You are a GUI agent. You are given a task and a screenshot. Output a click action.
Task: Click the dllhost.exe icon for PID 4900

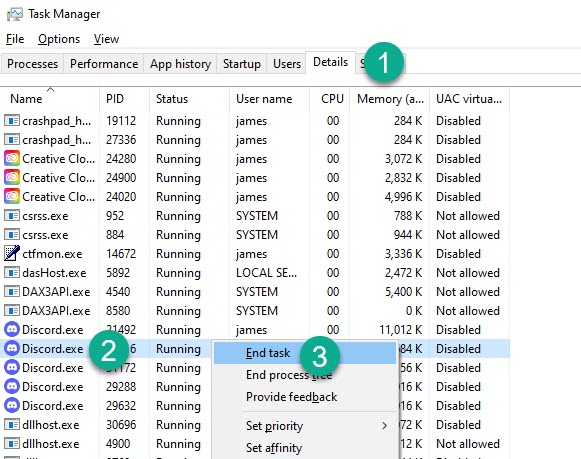(x=12, y=443)
